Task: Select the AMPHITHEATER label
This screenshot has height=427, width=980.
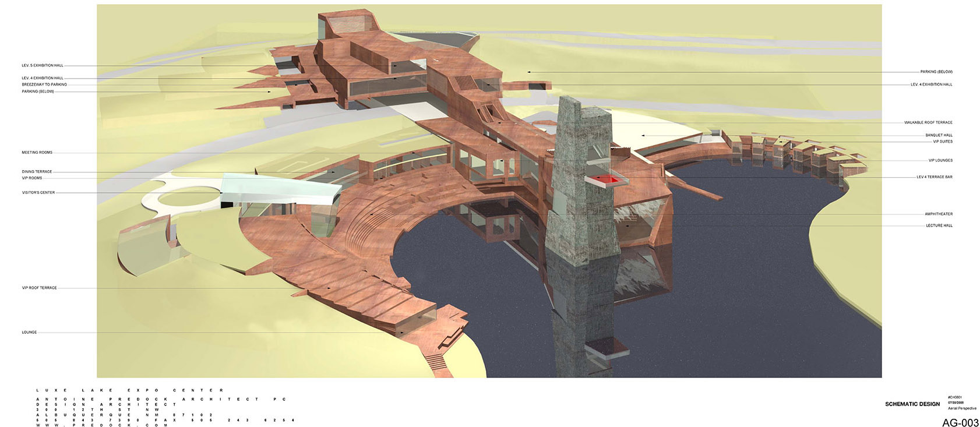Action: click(x=938, y=214)
